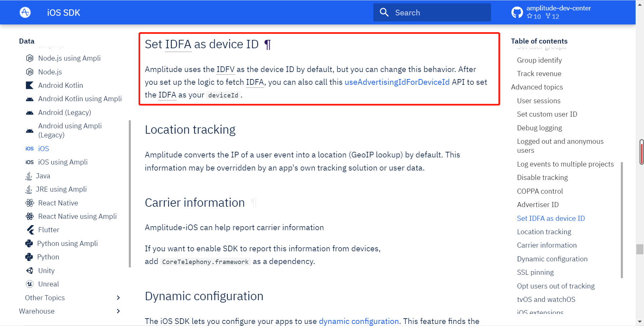Click the Android Kotlin using Ampli icon
This screenshot has height=326, width=644.
[30, 99]
